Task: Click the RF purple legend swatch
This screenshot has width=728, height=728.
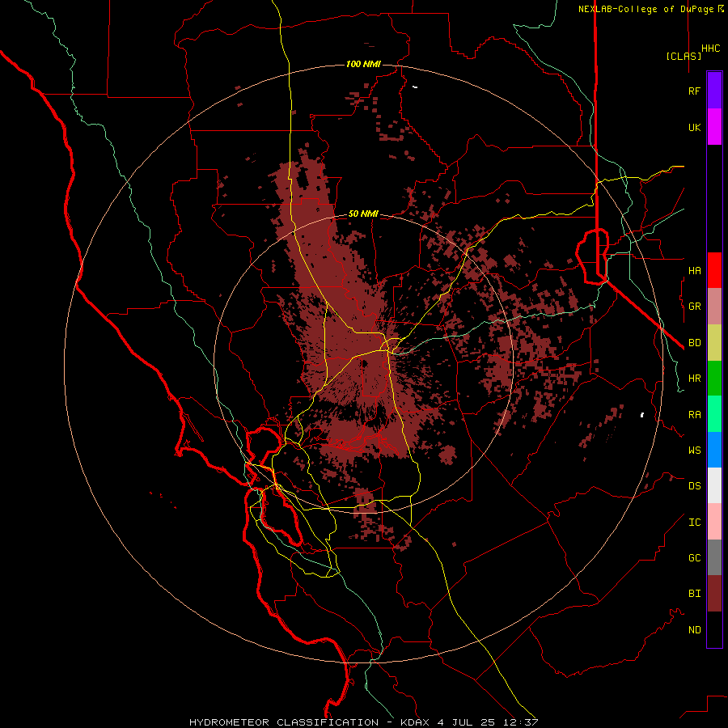Action: tap(714, 91)
